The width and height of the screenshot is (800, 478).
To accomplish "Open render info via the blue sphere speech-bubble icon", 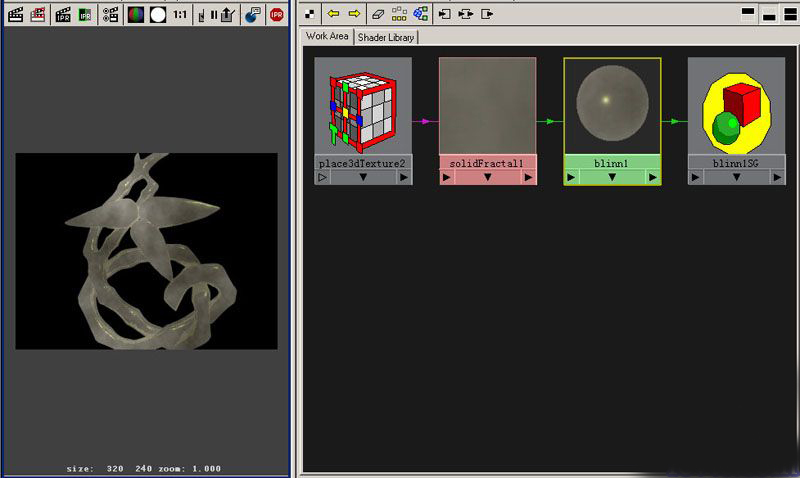I will coord(253,15).
